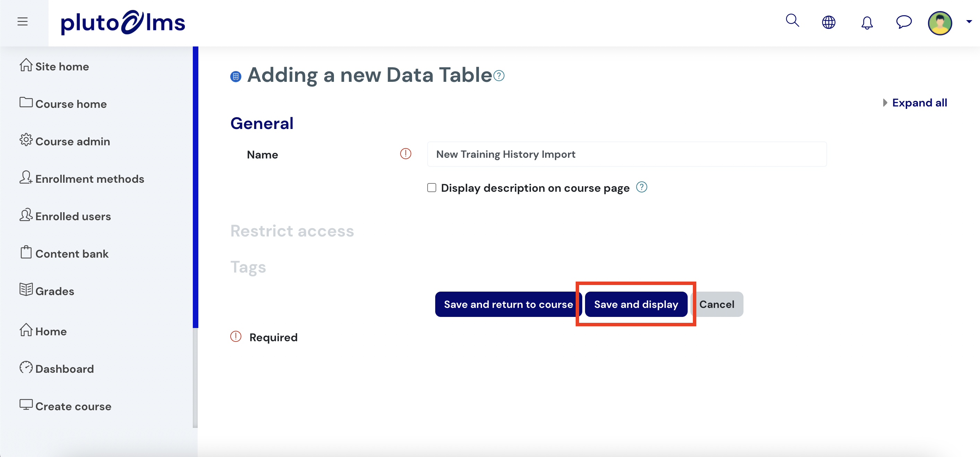This screenshot has height=457, width=980.
Task: Open the language globe icon
Action: [x=828, y=22]
